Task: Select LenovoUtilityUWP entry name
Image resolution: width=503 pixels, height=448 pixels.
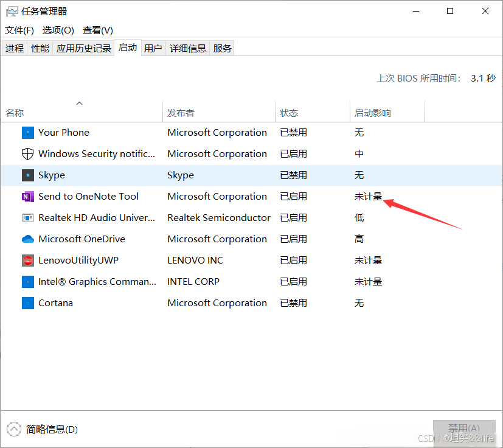Action: pos(78,261)
